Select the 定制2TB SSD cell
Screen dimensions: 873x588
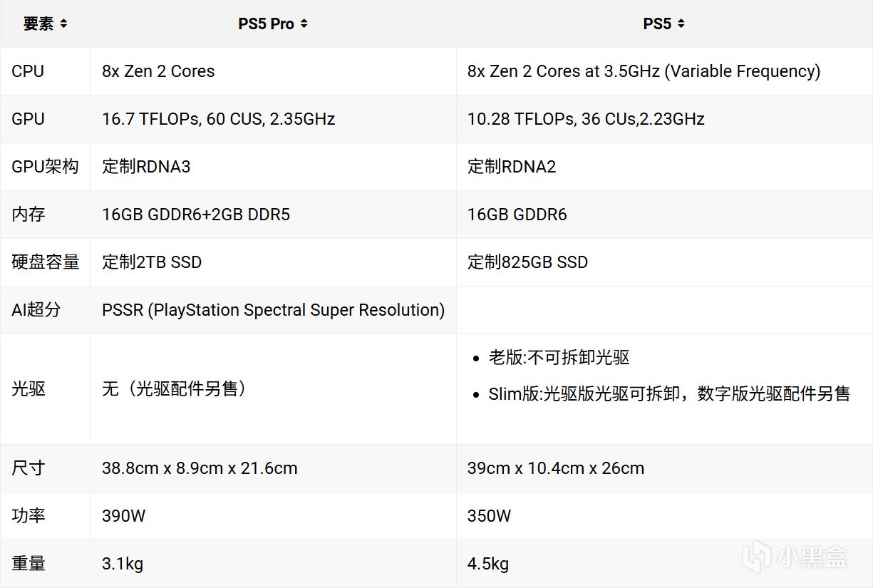click(152, 262)
